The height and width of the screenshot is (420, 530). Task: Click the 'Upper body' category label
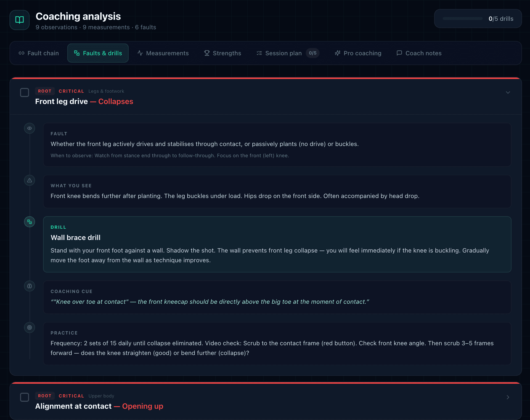pyautogui.click(x=101, y=396)
